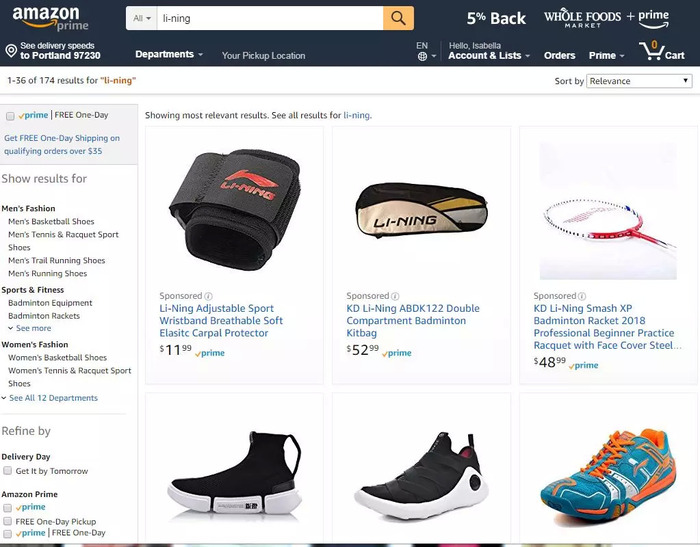
Task: Open Li-Ning Adjustable Sport Wristband link
Action: 221,321
